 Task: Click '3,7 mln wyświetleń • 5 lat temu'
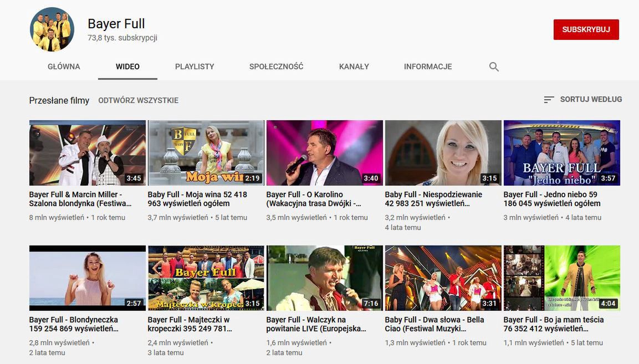(197, 218)
